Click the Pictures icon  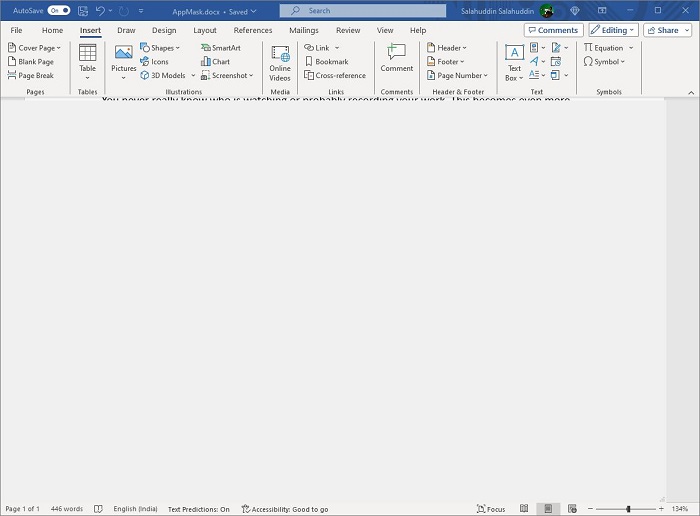pos(124,58)
